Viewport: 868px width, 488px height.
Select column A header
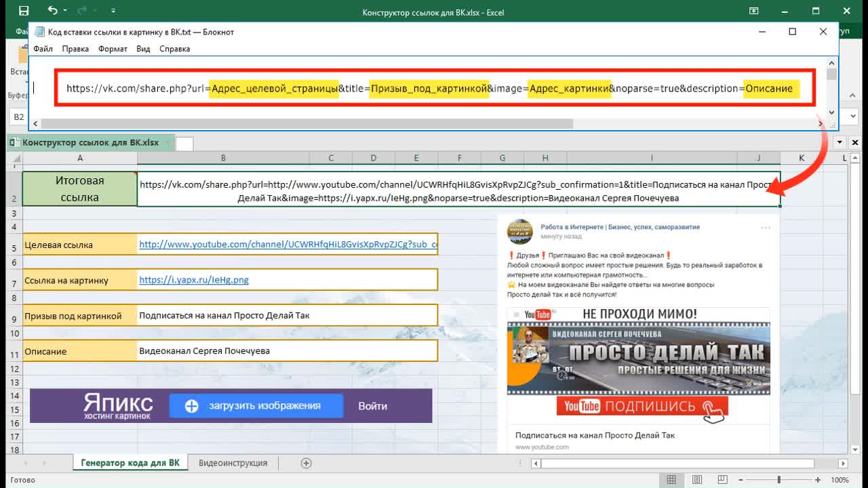(x=80, y=158)
